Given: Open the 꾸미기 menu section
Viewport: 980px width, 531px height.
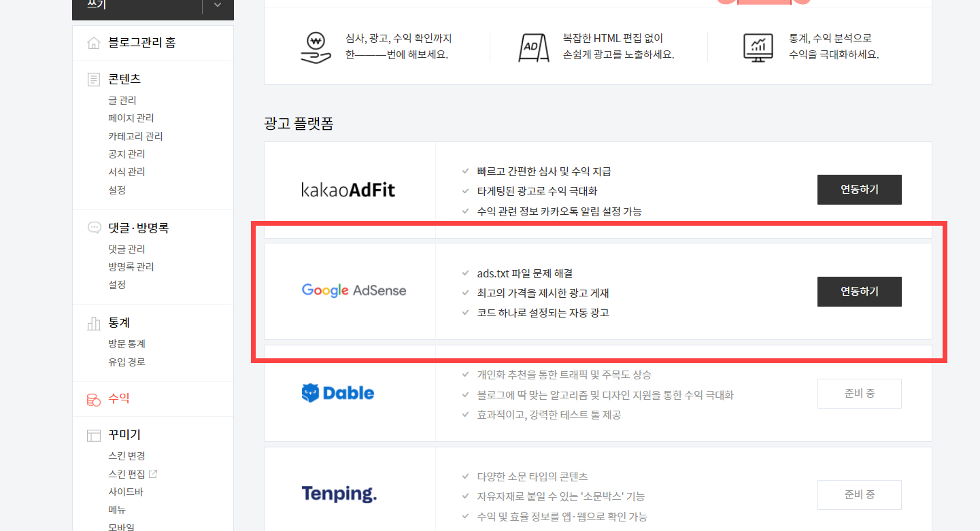Looking at the screenshot, I should coord(124,435).
